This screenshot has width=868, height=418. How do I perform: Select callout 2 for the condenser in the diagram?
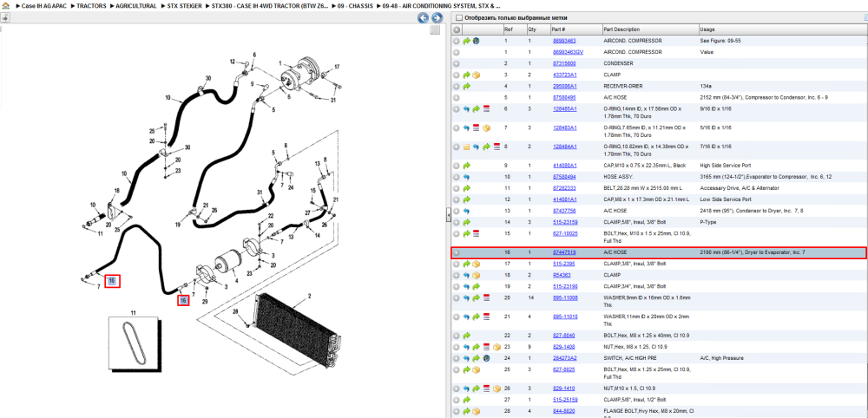click(310, 297)
